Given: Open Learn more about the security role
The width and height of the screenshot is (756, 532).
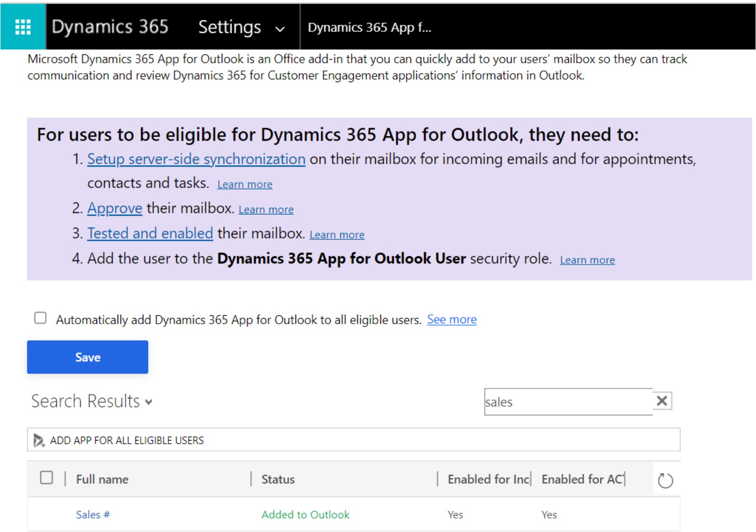Looking at the screenshot, I should pyautogui.click(x=587, y=259).
